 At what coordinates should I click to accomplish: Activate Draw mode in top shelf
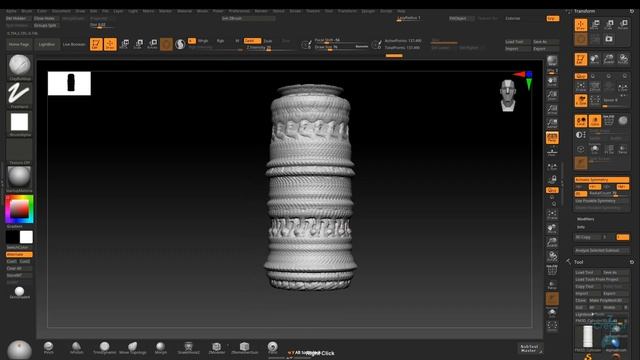[x=110, y=44]
